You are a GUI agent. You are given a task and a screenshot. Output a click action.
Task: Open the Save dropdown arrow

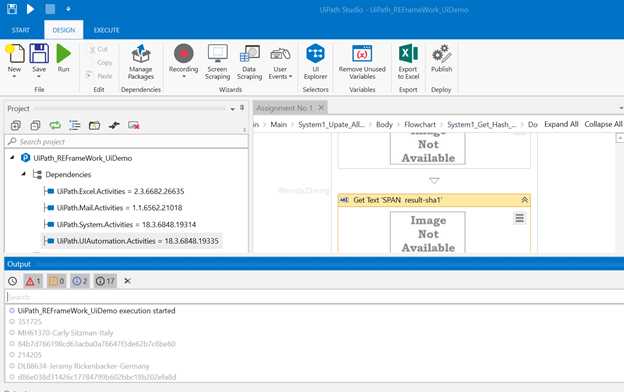click(39, 76)
